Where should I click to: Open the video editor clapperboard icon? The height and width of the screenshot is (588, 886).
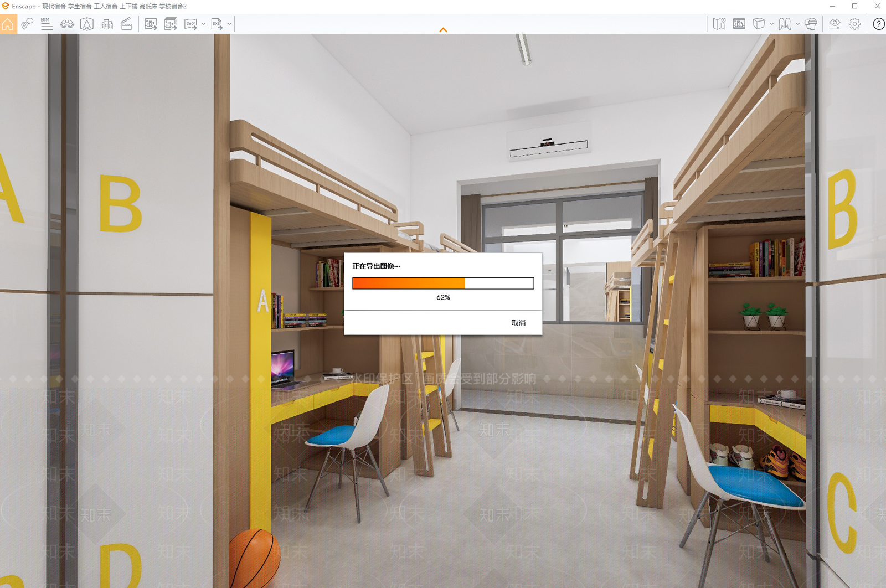click(x=126, y=24)
